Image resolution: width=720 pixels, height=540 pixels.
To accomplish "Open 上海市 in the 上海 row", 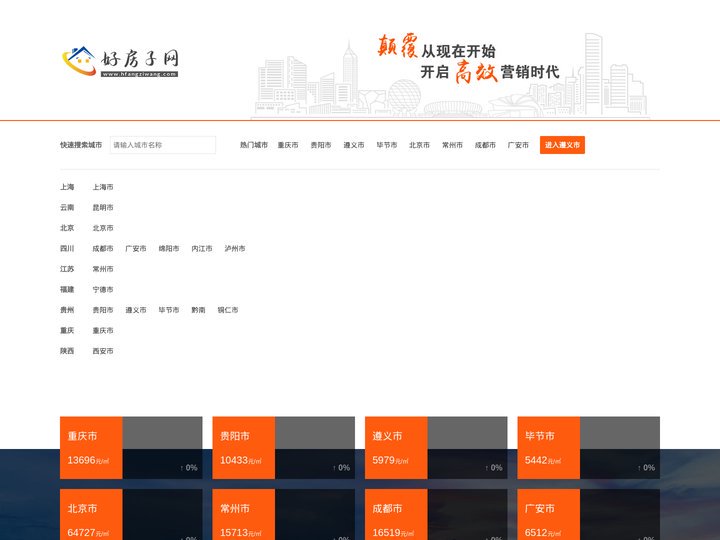I will pos(103,187).
